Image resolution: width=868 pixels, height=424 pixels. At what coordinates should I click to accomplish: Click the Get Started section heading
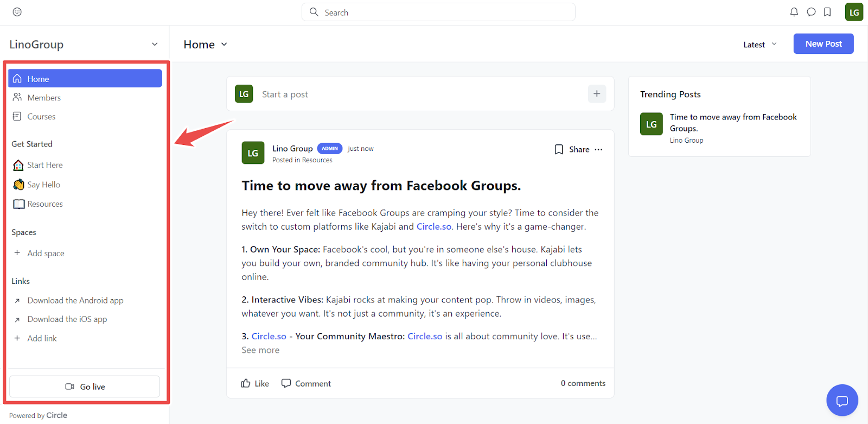click(x=32, y=144)
